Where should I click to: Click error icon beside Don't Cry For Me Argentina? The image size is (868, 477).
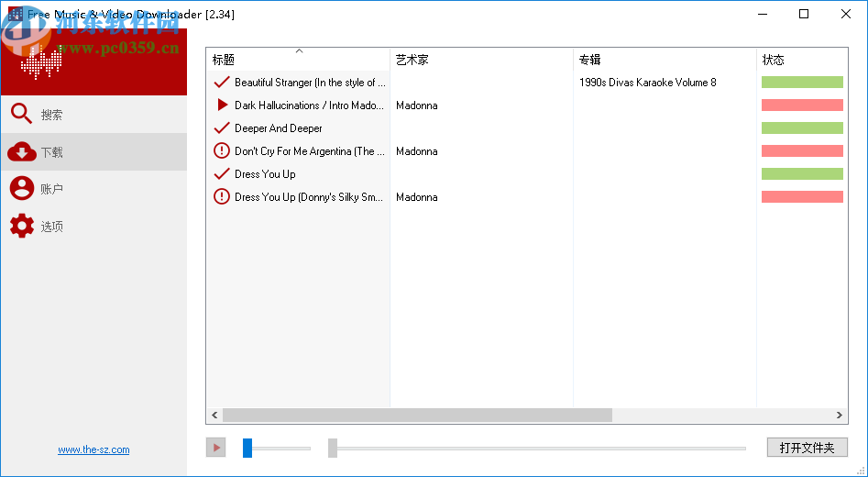coord(222,150)
